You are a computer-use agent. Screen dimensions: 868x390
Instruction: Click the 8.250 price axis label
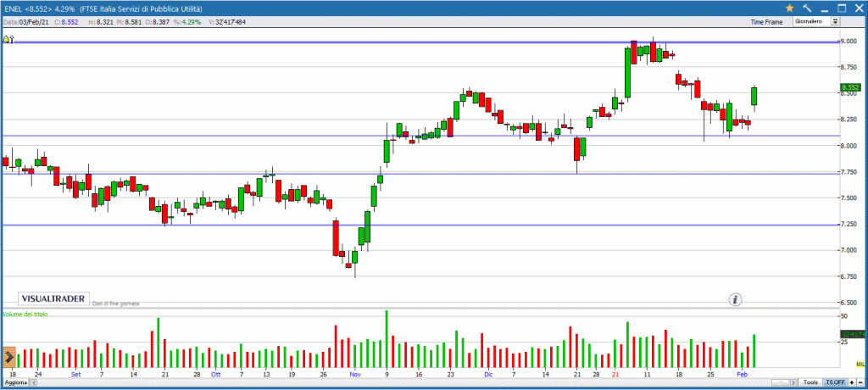pos(849,120)
